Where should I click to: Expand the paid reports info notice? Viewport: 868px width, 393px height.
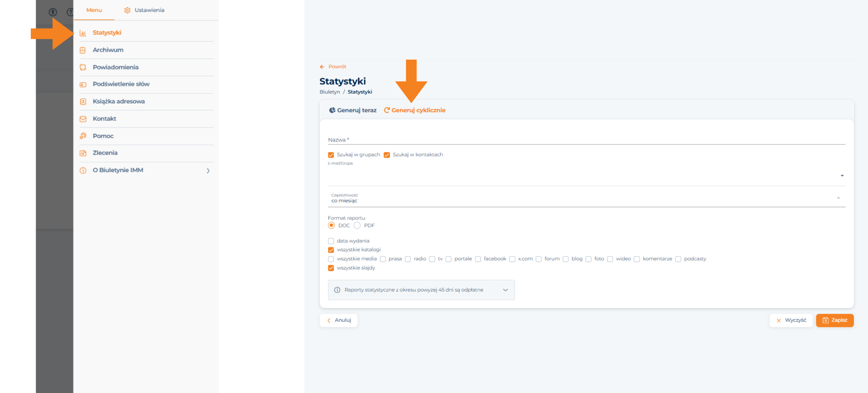505,290
